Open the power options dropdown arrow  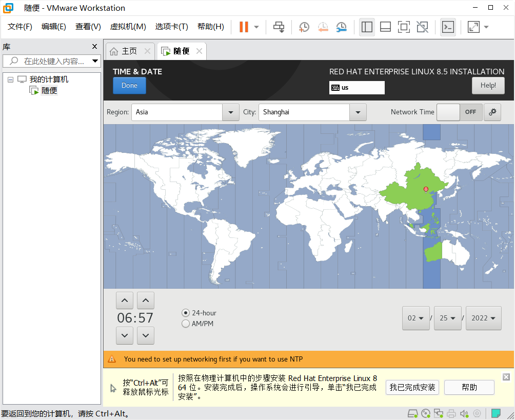(x=256, y=27)
